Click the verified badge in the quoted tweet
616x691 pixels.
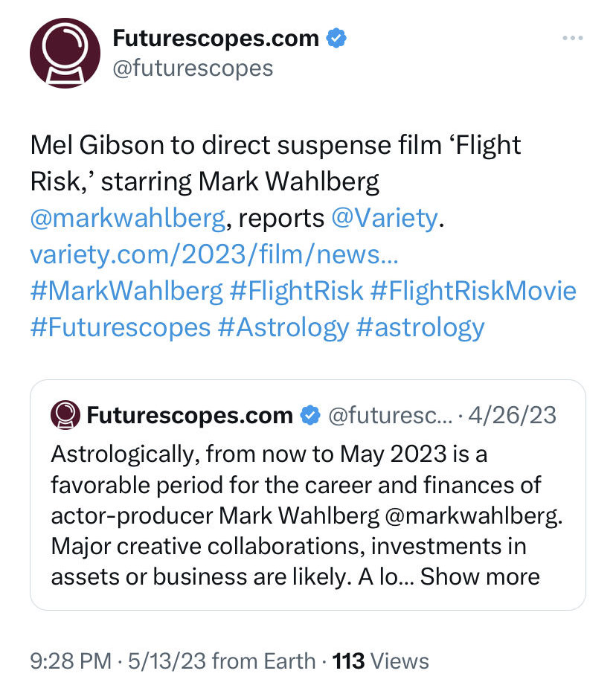pyautogui.click(x=310, y=415)
